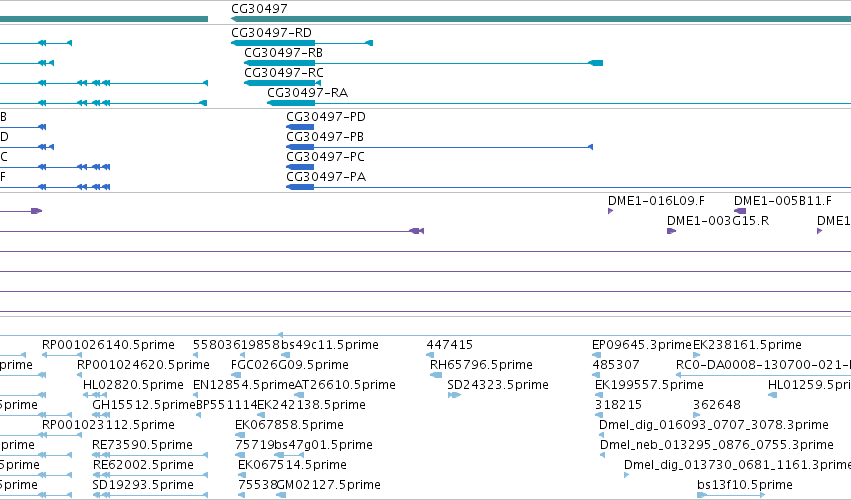Click EST FGC026G09.5prime

(290, 365)
